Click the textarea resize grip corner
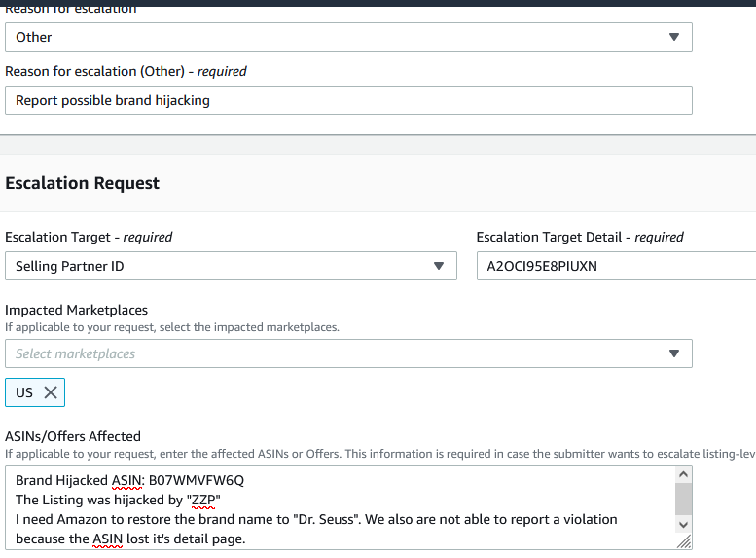 point(685,541)
